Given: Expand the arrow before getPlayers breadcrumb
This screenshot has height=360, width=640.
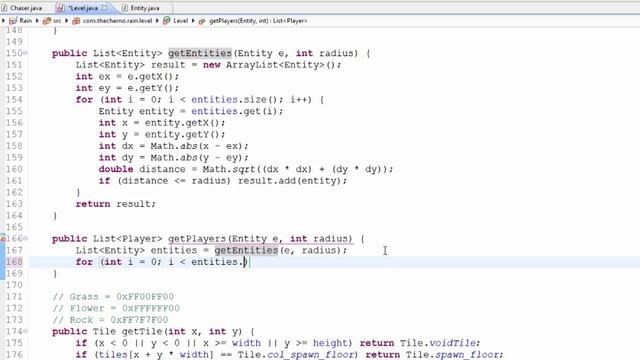Looking at the screenshot, I should click(x=193, y=20).
